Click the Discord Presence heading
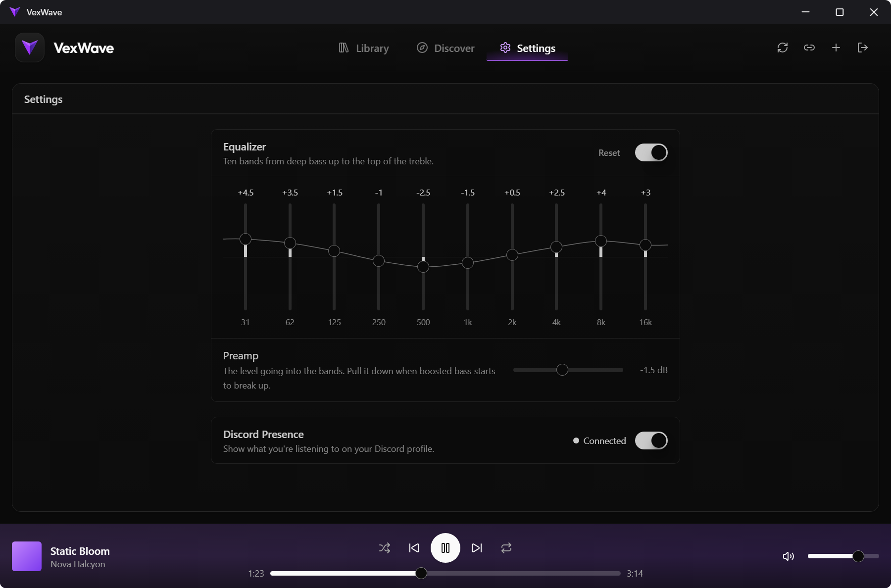Image resolution: width=891 pixels, height=588 pixels. tap(263, 435)
